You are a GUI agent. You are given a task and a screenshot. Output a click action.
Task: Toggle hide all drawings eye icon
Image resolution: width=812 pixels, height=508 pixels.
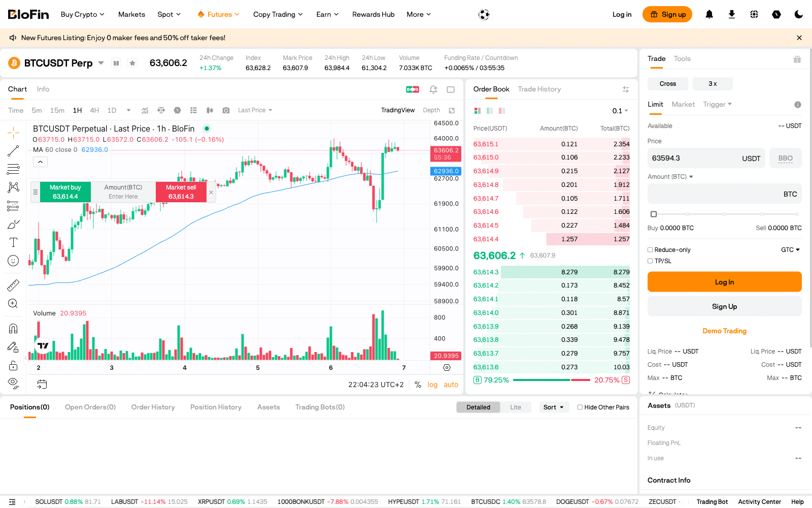(13, 383)
